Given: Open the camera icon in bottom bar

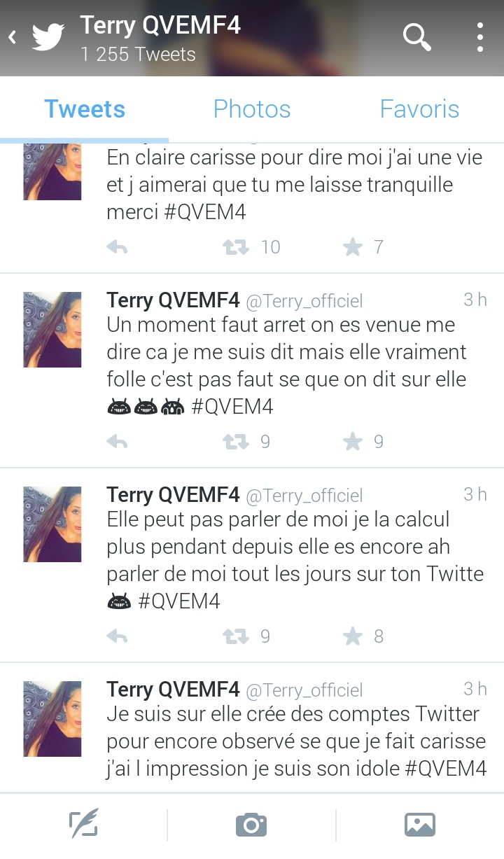Looking at the screenshot, I should click(251, 825).
